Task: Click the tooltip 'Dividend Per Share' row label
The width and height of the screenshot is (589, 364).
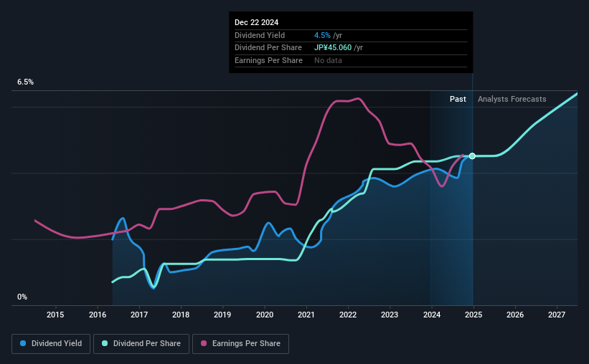Action: tap(268, 48)
